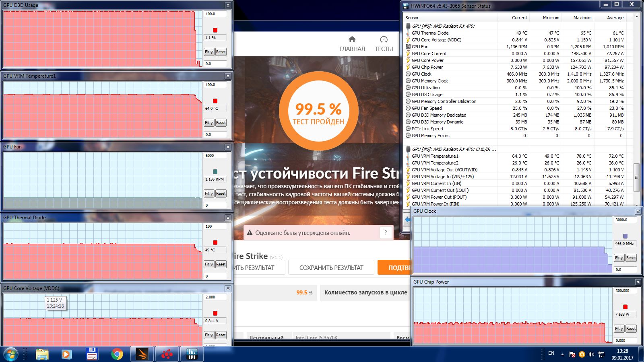Viewport: 644px width, 362px height.
Task: Open the Windows Start menu
Action: pyautogui.click(x=11, y=354)
